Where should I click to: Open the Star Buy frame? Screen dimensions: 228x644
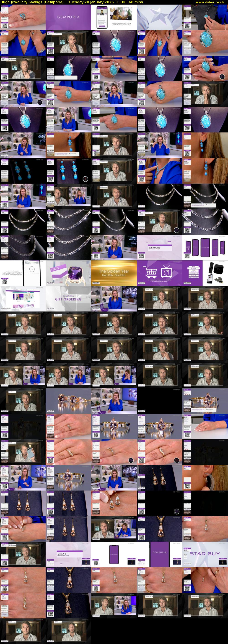[x=205, y=554]
